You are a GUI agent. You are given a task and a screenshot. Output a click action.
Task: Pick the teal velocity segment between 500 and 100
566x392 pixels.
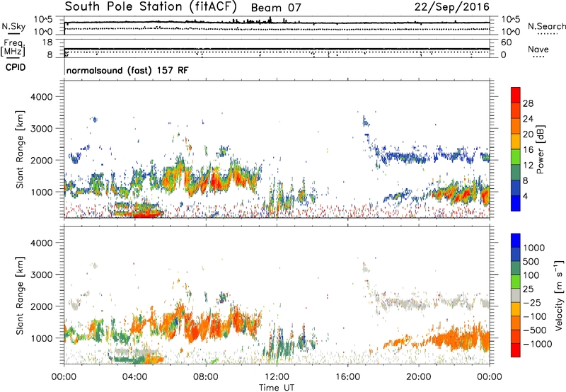coord(516,268)
